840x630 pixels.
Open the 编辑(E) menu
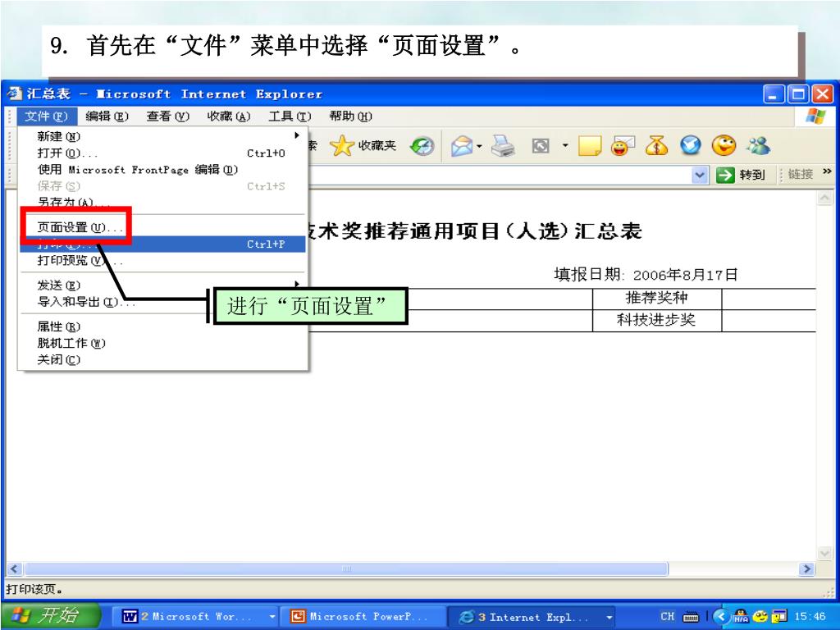107,116
